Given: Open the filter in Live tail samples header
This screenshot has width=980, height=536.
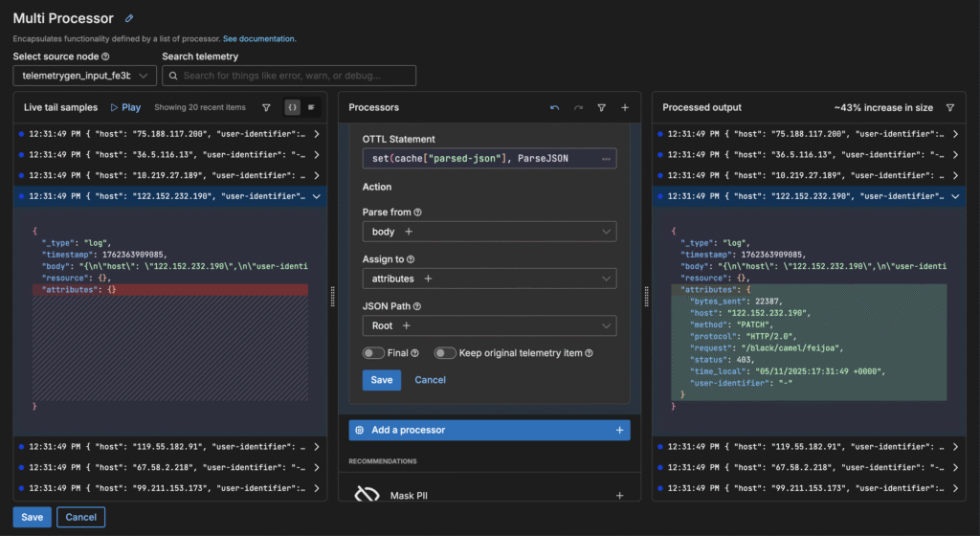Looking at the screenshot, I should (266, 108).
